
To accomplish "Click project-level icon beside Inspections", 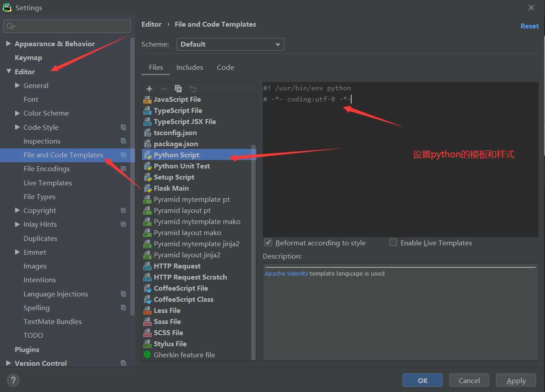I will tap(124, 141).
